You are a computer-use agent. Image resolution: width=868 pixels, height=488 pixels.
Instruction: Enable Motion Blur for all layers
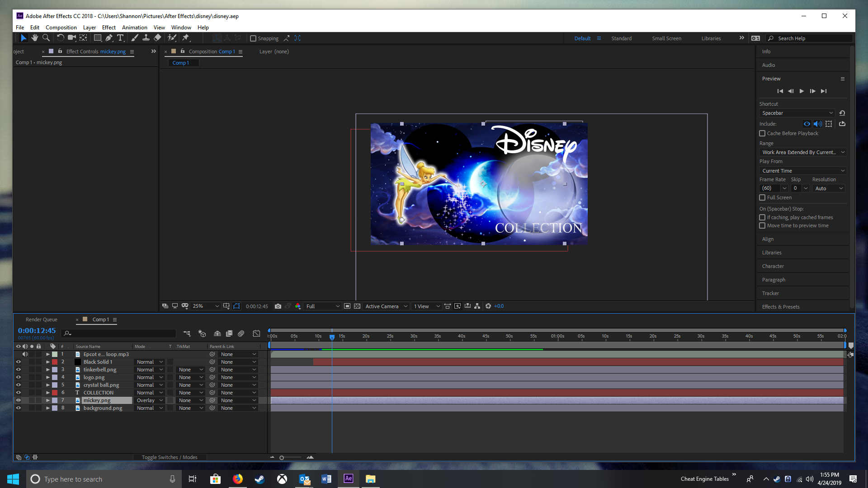click(x=241, y=333)
